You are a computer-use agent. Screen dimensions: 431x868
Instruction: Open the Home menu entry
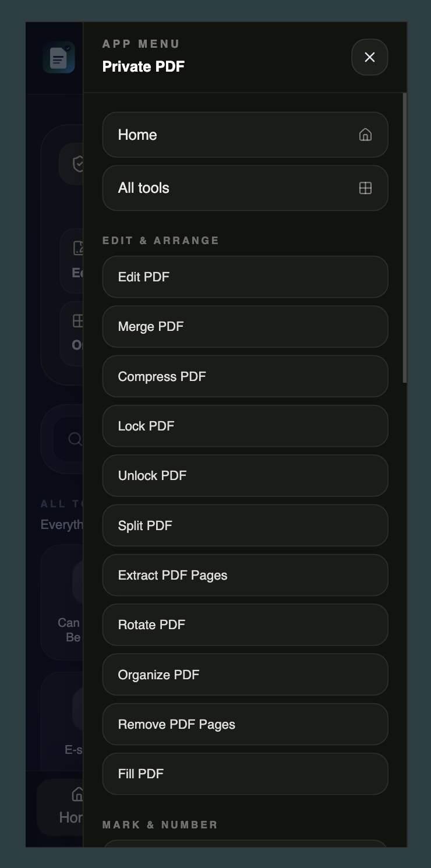(245, 135)
